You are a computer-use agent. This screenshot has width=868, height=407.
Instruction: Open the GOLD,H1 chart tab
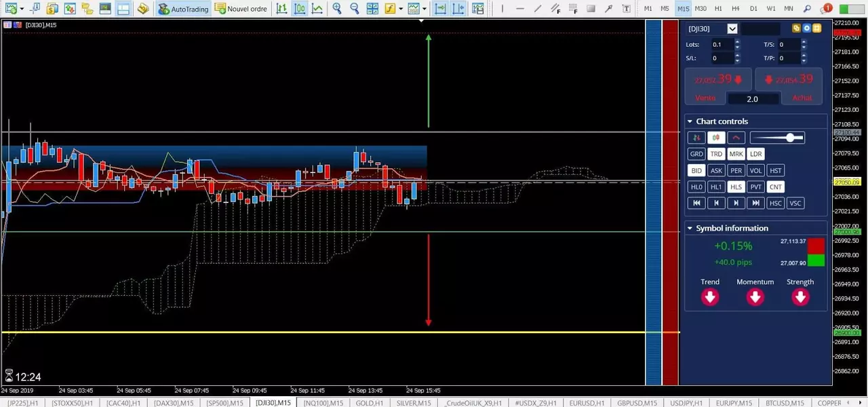(x=370, y=403)
